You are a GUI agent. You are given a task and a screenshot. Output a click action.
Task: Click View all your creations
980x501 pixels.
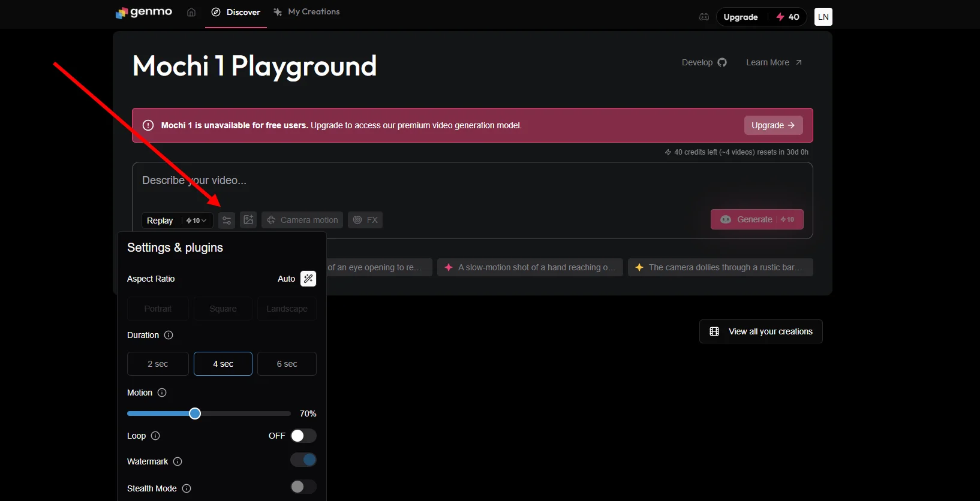coord(761,331)
